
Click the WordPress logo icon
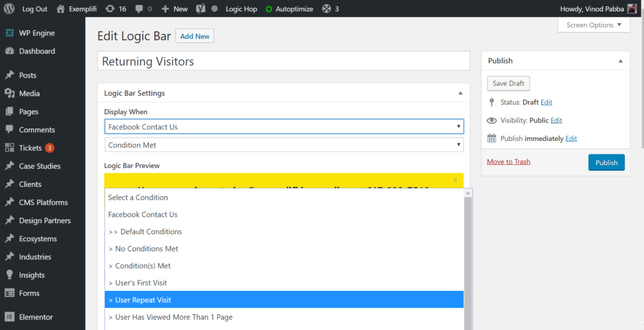click(x=9, y=9)
